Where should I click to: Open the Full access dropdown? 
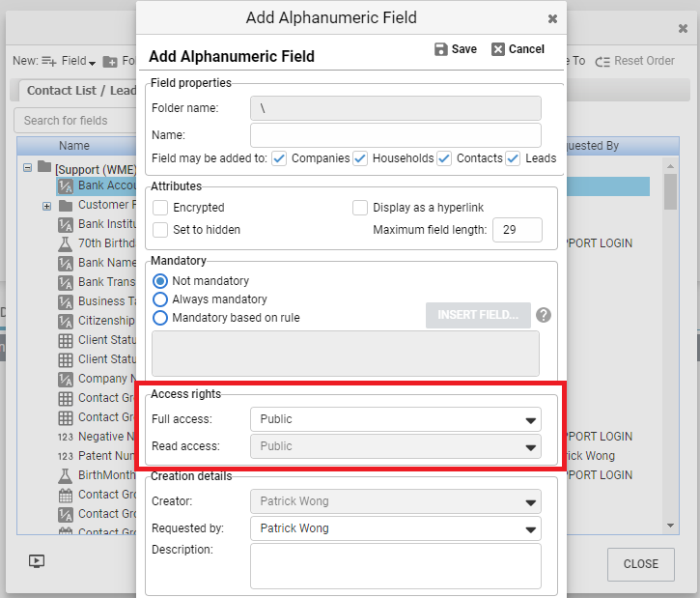(396, 419)
